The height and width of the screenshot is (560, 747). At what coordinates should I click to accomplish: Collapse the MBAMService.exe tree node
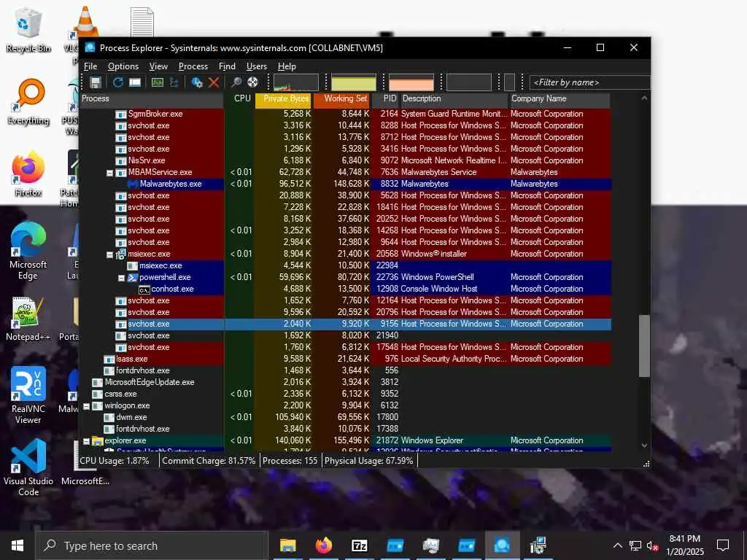pyautogui.click(x=109, y=173)
